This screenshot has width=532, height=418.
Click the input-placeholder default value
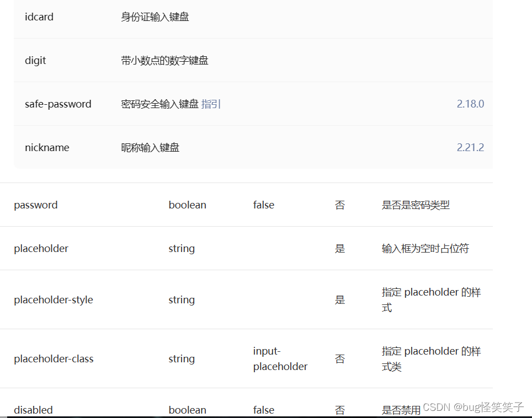pos(280,358)
